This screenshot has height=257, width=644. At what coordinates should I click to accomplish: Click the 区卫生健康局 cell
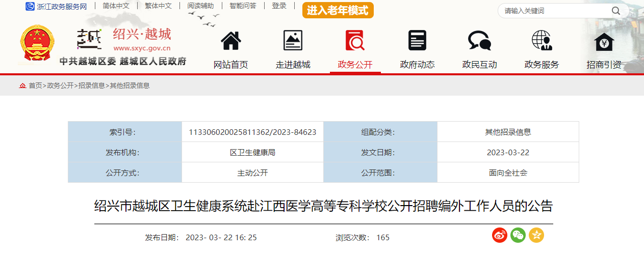[252, 152]
